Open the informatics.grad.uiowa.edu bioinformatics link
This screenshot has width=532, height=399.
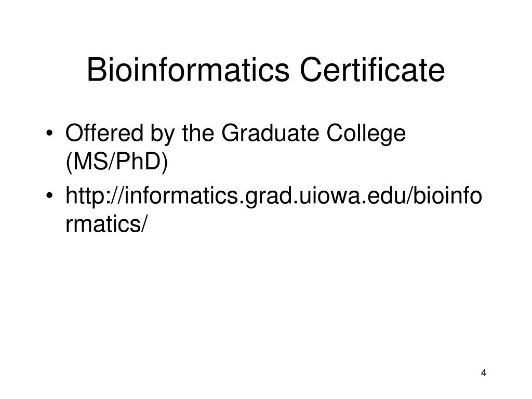[x=273, y=210]
